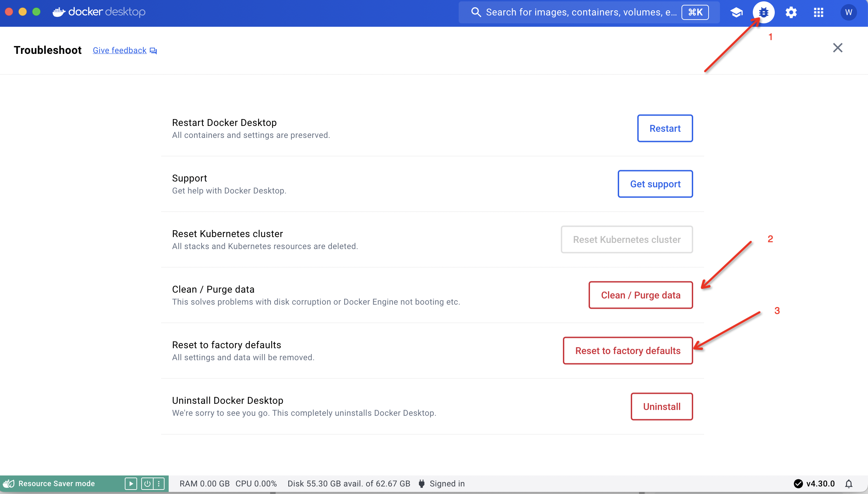Open the Docker Hub apps grid icon
868x494 pixels.
pyautogui.click(x=818, y=13)
